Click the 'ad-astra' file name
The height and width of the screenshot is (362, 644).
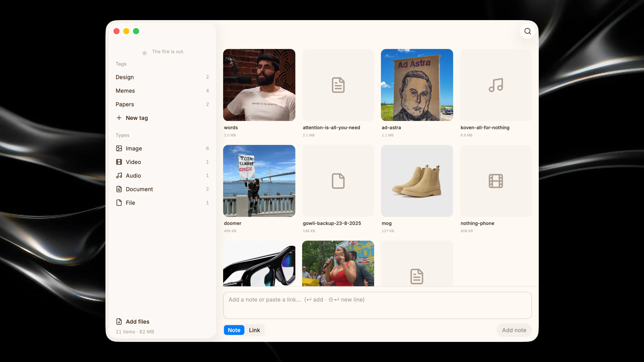click(x=391, y=128)
